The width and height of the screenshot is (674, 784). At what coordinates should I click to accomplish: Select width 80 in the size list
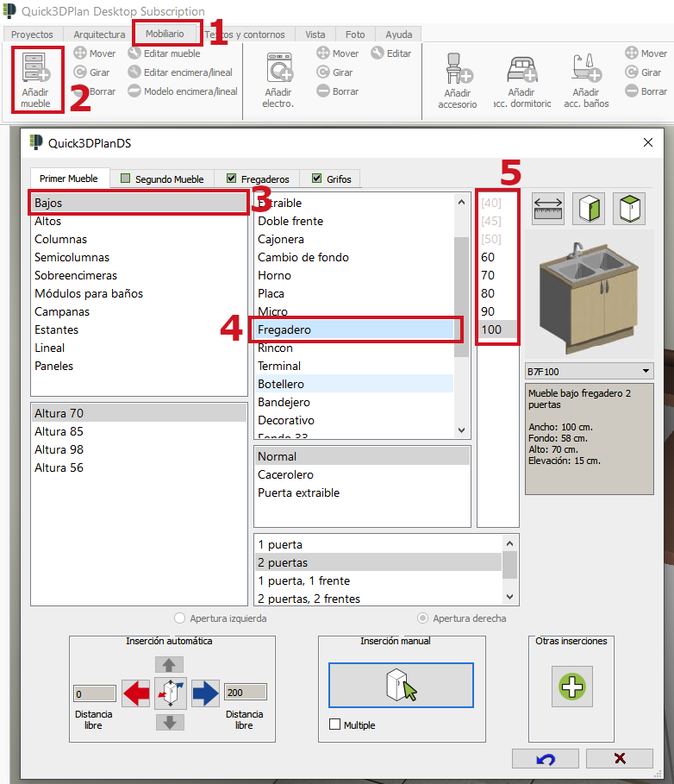pyautogui.click(x=488, y=293)
